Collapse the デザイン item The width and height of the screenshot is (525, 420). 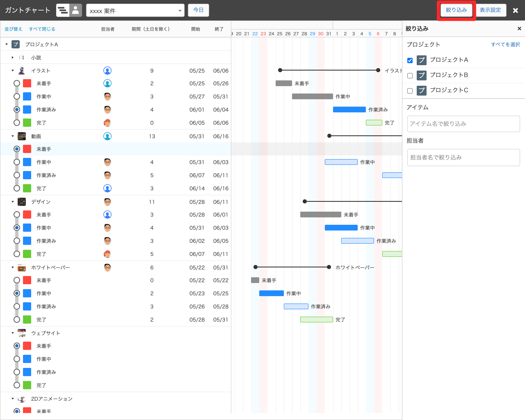(x=13, y=202)
